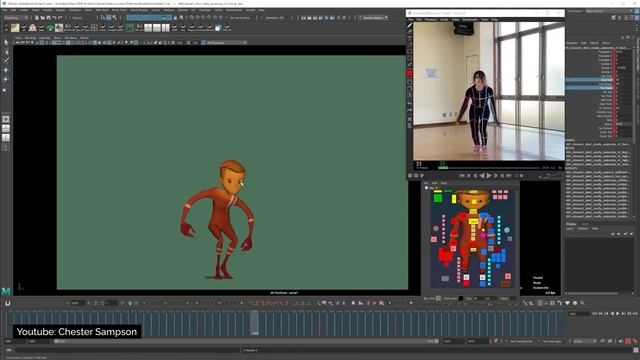Switch to the Display tab in Layer Editor

[571, 224]
